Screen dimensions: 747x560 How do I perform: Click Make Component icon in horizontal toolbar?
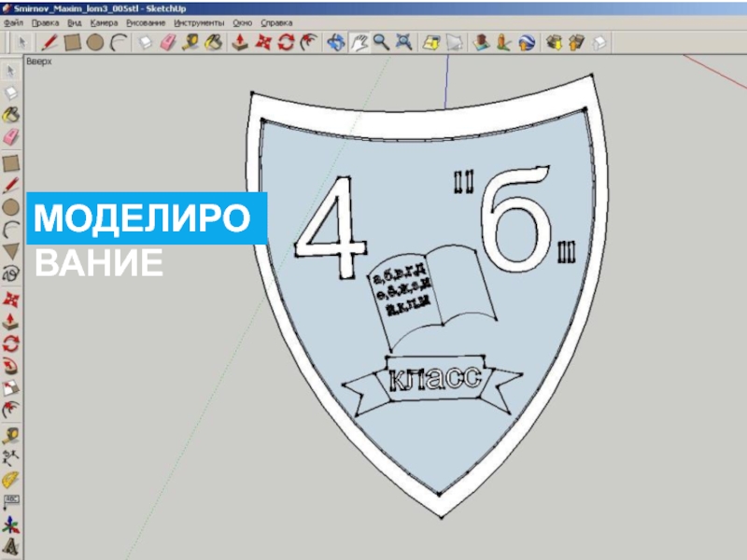(x=145, y=43)
